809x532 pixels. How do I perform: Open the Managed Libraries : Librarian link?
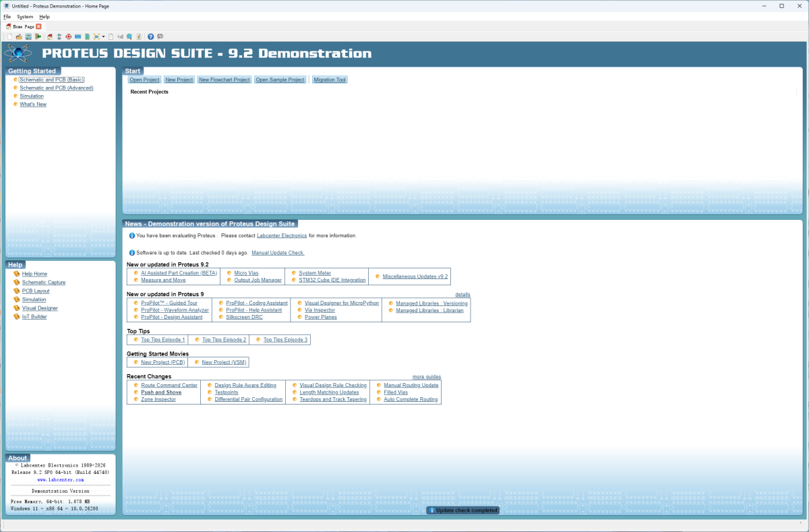coord(429,310)
